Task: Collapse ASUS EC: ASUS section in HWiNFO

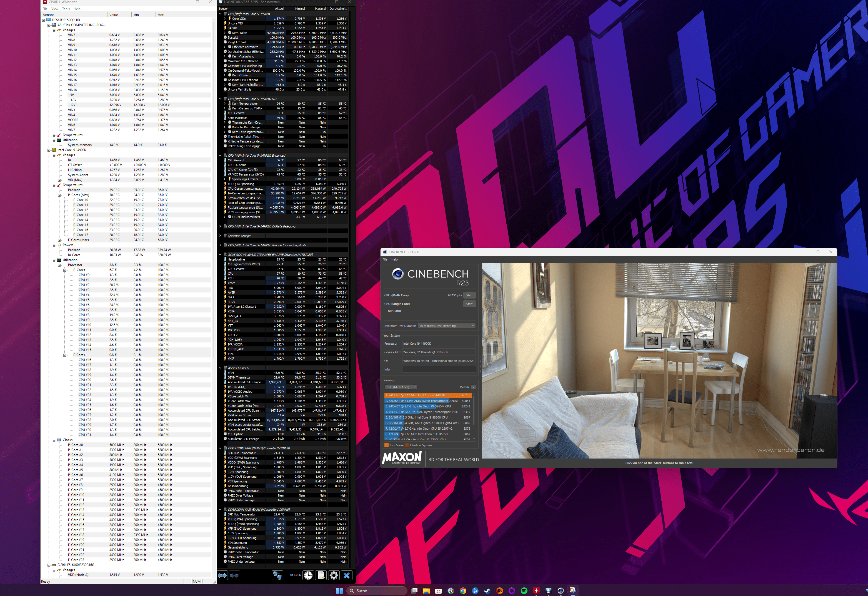Action: click(220, 368)
